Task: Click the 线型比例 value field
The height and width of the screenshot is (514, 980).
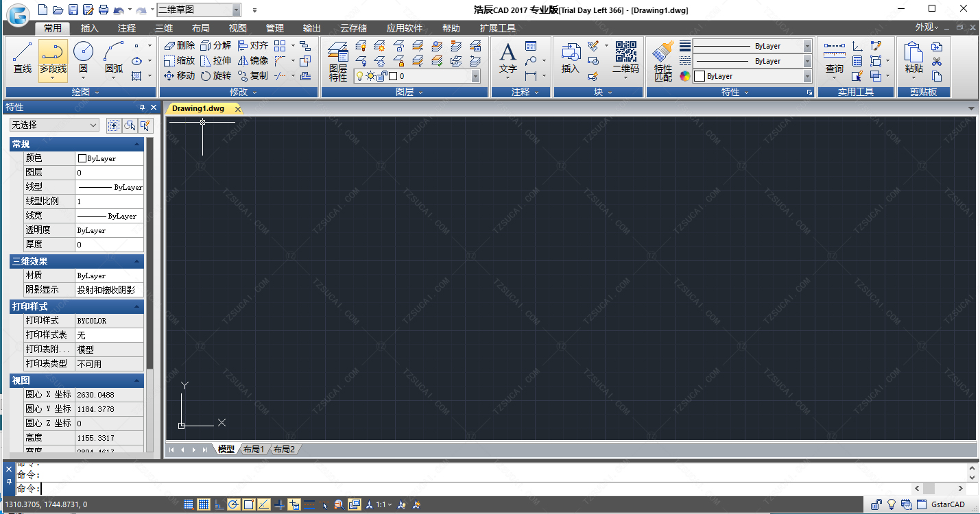Action: tap(110, 201)
